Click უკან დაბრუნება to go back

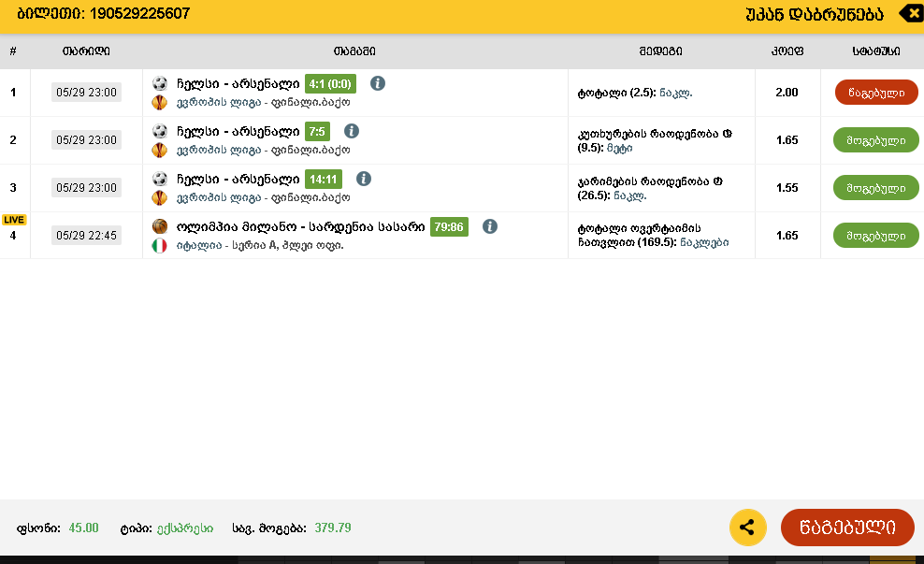[815, 14]
